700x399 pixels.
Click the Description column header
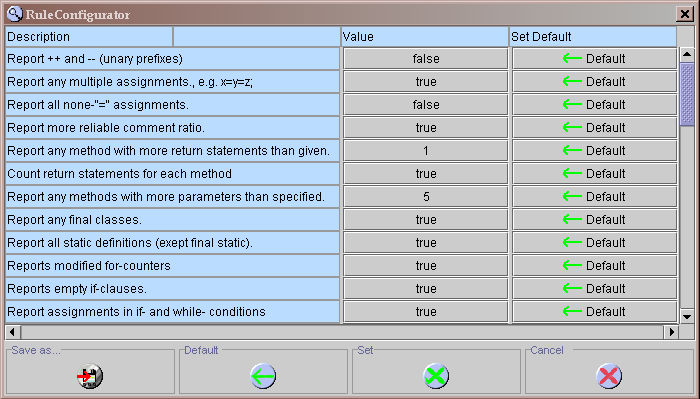click(89, 37)
